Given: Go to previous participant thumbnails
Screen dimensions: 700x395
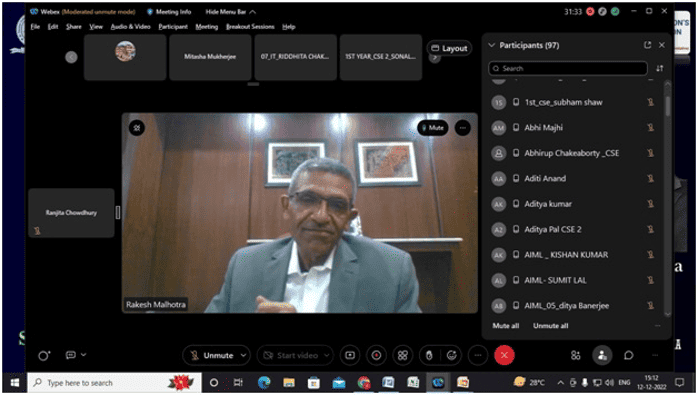Looking at the screenshot, I should point(71,57).
